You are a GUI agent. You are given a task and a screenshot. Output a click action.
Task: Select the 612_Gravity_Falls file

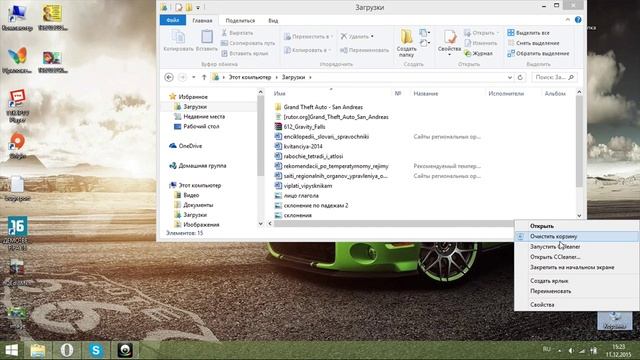[x=304, y=127]
